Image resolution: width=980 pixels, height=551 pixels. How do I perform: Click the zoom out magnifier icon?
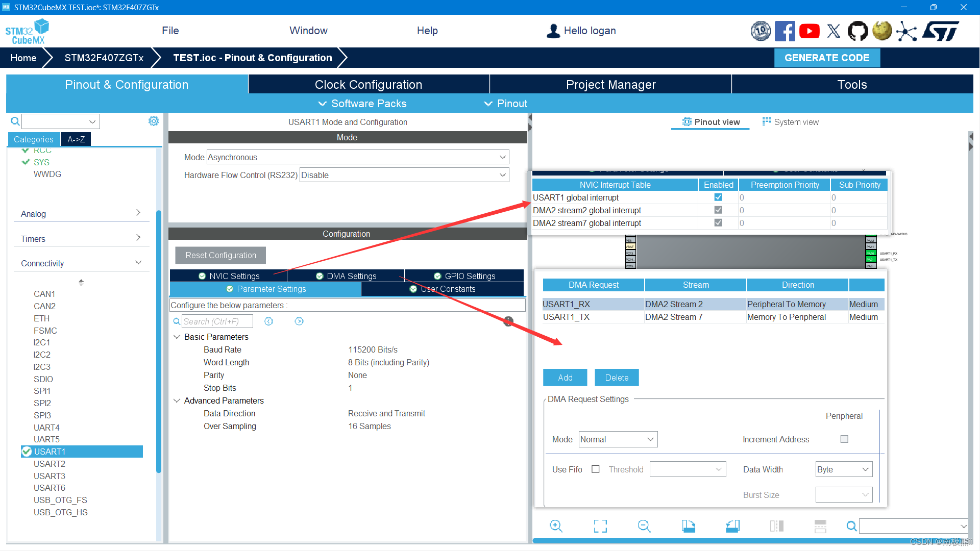644,526
